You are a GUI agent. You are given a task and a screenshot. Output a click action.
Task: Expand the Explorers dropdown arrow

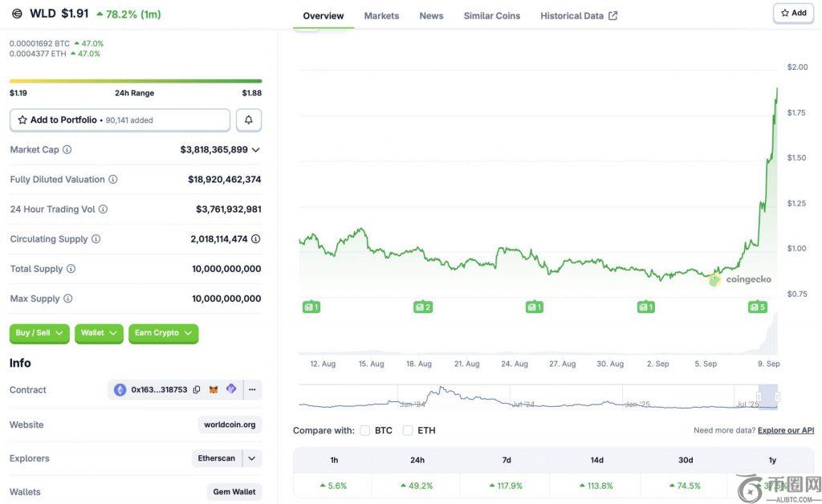pyautogui.click(x=252, y=458)
